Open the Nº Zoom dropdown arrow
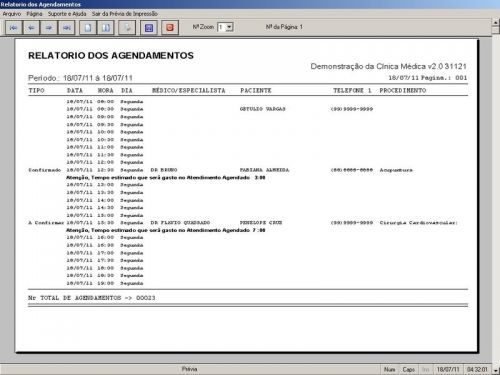This screenshot has height=375, width=500. [229, 27]
